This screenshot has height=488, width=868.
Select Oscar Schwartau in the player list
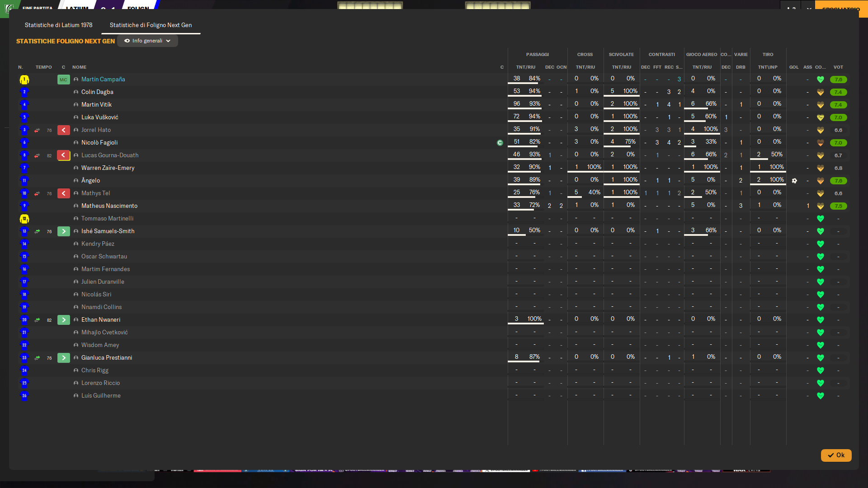pyautogui.click(x=104, y=257)
